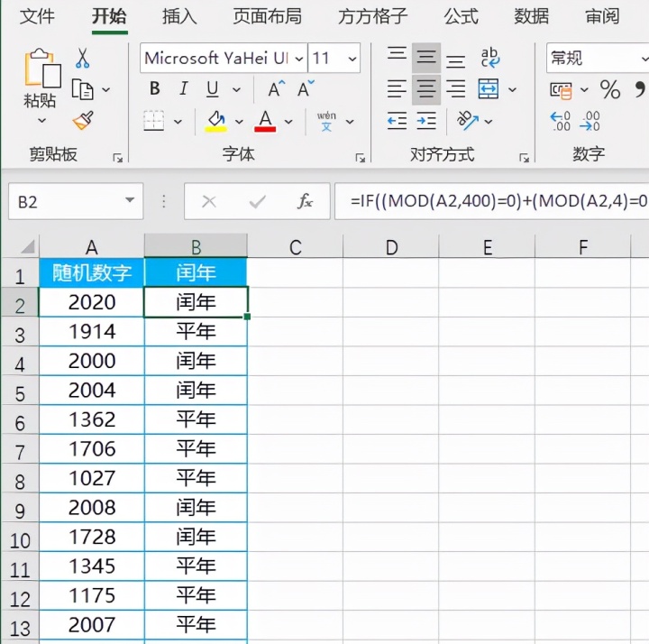Click the text orientation icon

tap(468, 121)
